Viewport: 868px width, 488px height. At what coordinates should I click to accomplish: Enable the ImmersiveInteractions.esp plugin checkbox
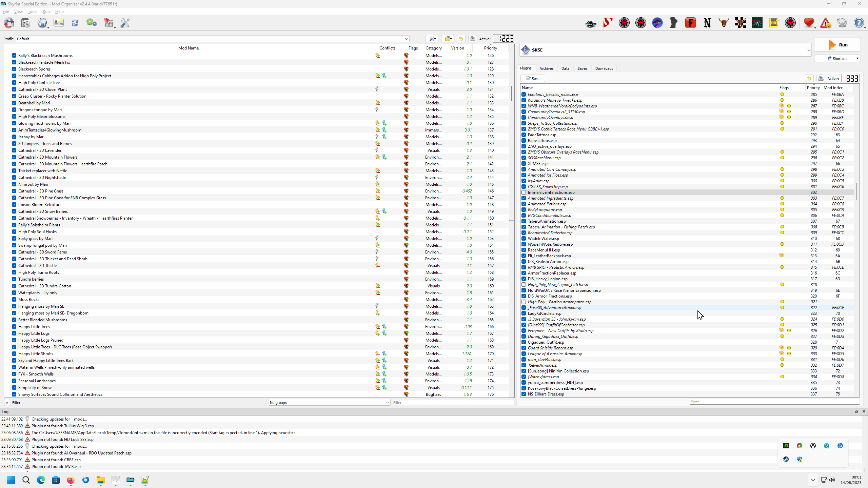coord(524,192)
